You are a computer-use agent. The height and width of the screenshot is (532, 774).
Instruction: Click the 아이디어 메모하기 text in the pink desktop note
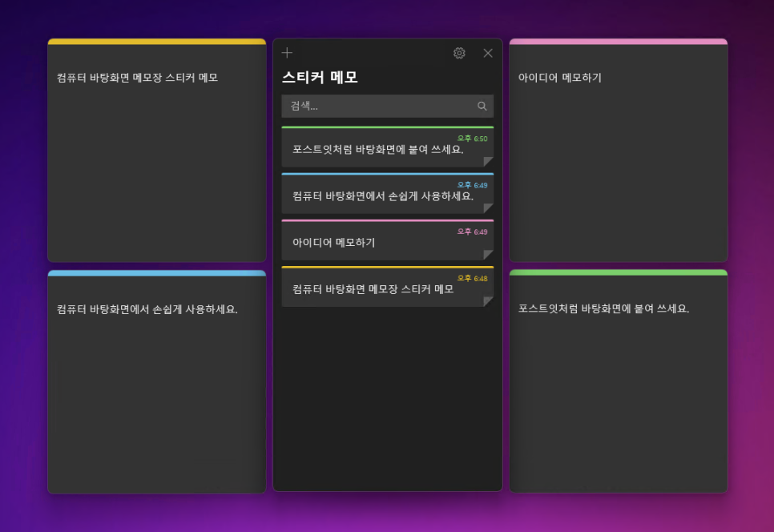pos(560,78)
